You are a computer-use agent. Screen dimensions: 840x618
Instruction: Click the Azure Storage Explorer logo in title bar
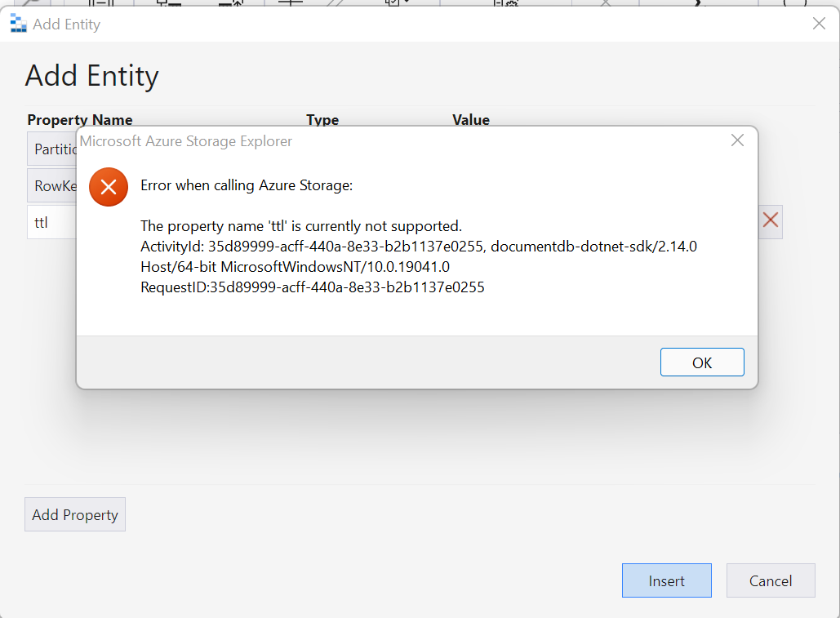coord(17,24)
